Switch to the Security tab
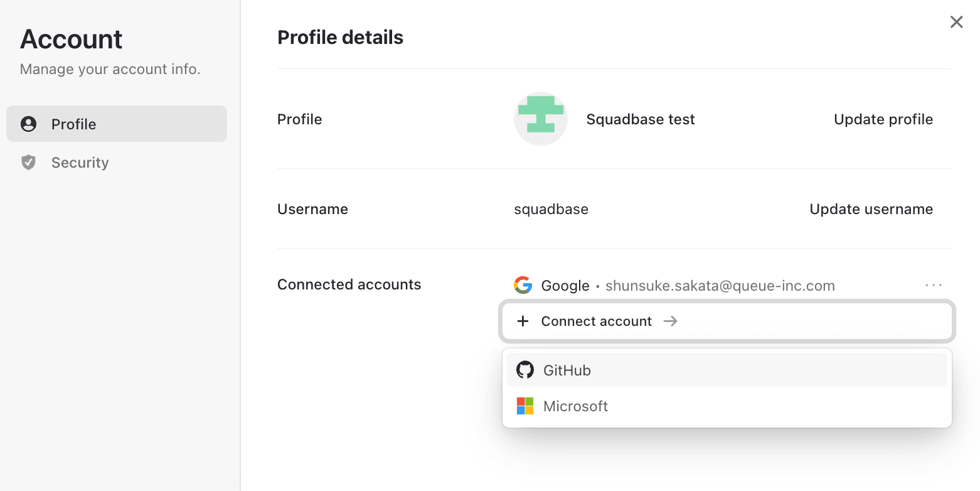Viewport: 980px width, 491px height. pos(80,162)
